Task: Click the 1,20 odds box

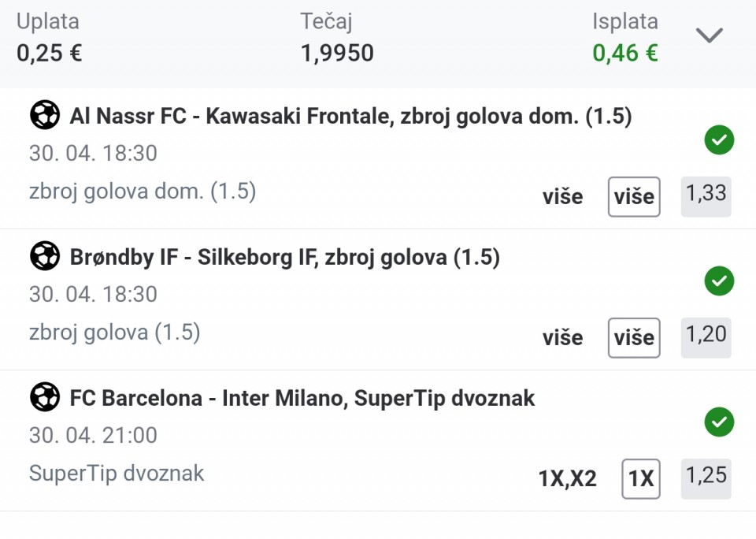Action: (x=706, y=337)
